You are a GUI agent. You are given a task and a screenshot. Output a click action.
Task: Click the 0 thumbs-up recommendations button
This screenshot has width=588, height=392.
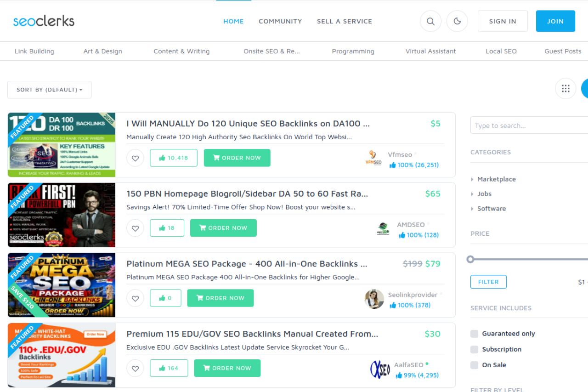pyautogui.click(x=165, y=298)
